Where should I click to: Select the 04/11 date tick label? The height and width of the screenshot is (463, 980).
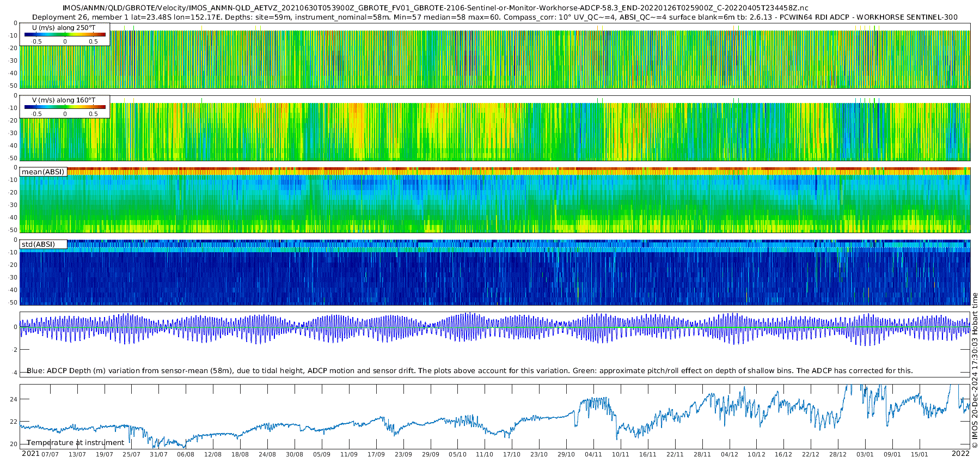click(593, 454)
